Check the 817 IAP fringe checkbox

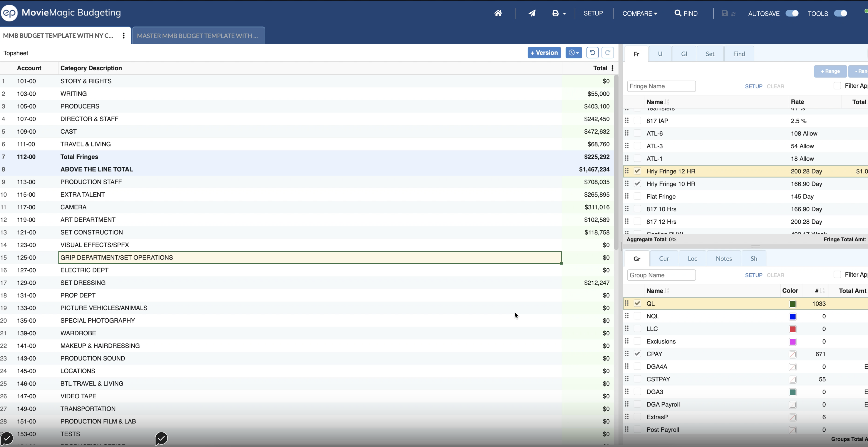[637, 121]
